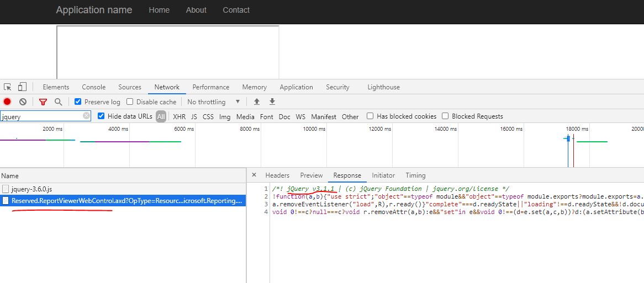Switch to the Application tab
This screenshot has width=644, height=283.
click(296, 87)
